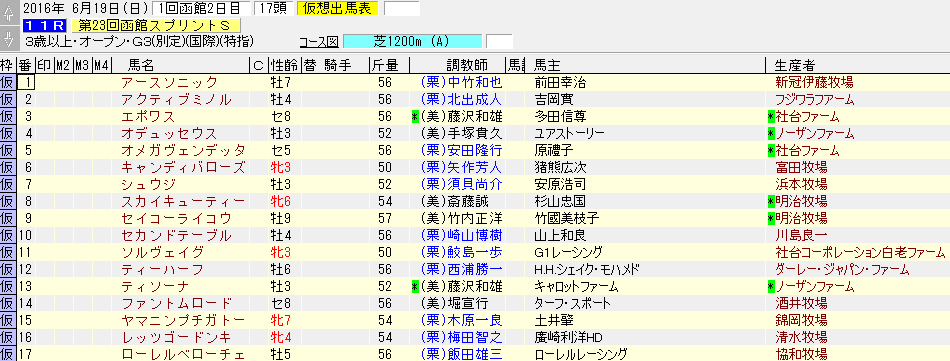Click the green asterisk beside trainer 藤沢和雄 for ティソーナ
The width and height of the screenshot is (950, 361).
coord(415,286)
